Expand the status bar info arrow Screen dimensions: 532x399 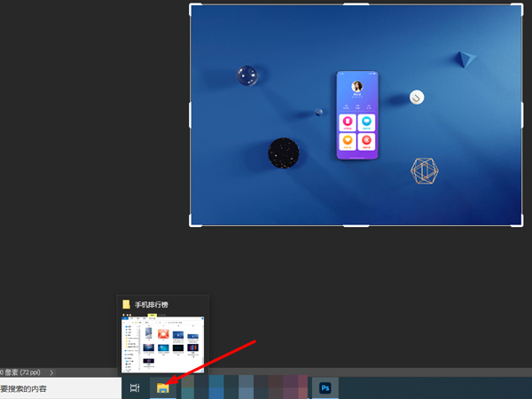pos(52,372)
